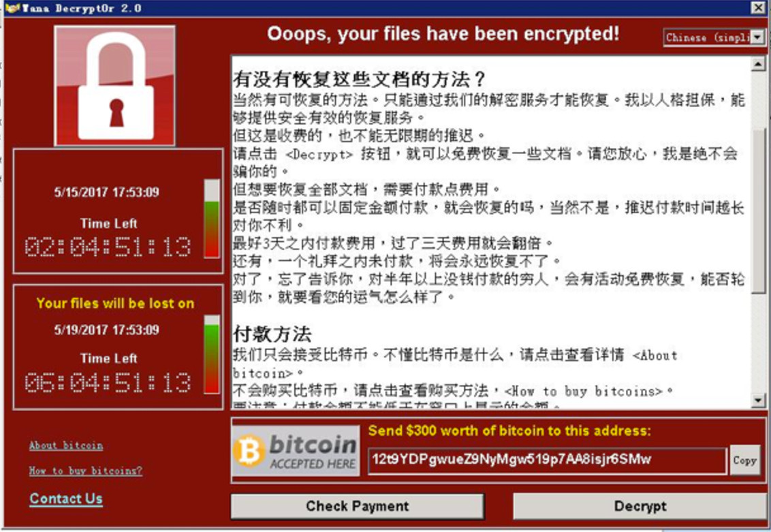
Task: Select the bitcoin address text field
Action: [548, 460]
